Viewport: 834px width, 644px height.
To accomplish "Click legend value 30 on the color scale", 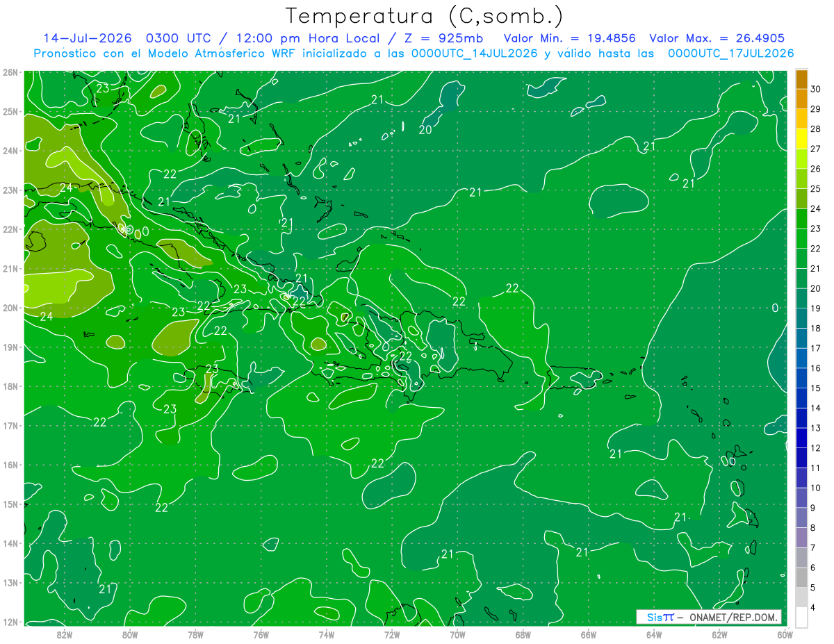I will (x=815, y=89).
